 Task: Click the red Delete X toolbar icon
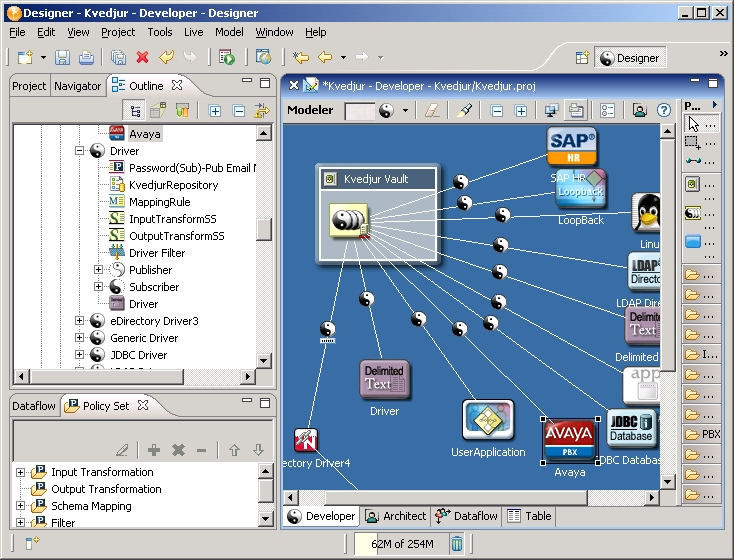pyautogui.click(x=142, y=58)
